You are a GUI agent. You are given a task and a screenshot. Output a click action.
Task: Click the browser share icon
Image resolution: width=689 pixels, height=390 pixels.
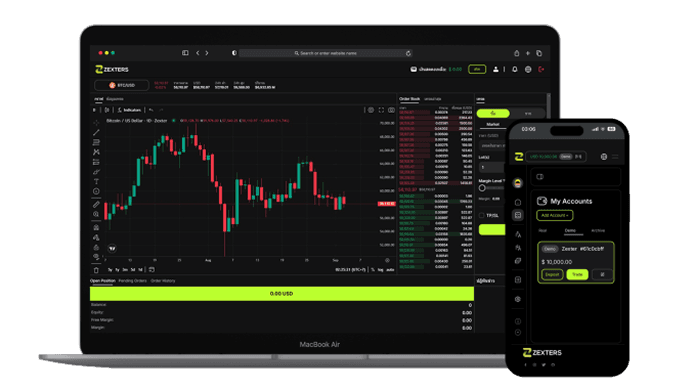click(x=517, y=53)
